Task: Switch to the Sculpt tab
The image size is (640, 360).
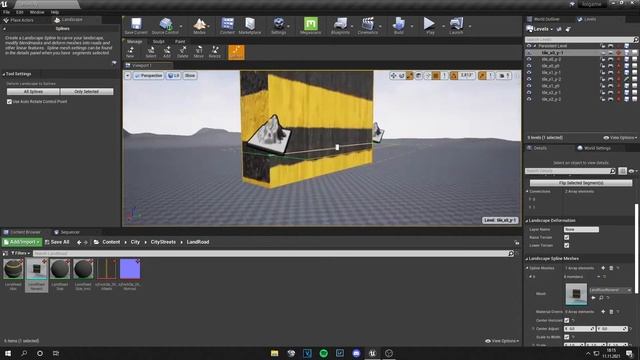Action: 158,41
